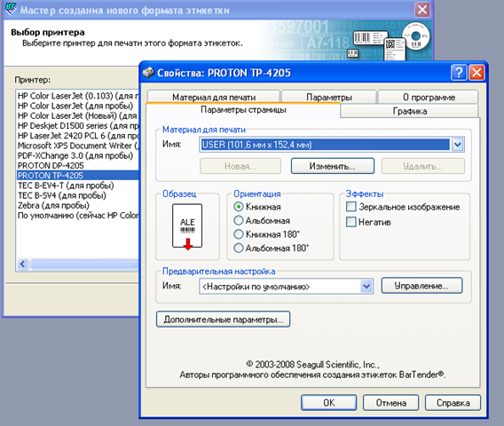Viewport: 504px width, 426px height.
Task: Close the Мастер создания нового формата window
Action: point(422,10)
